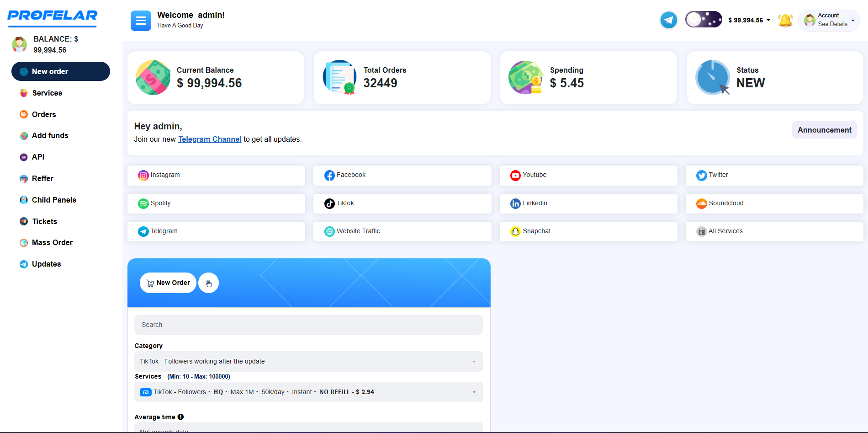Open the API sidebar item
Viewport: 868px width, 433px height.
[38, 157]
